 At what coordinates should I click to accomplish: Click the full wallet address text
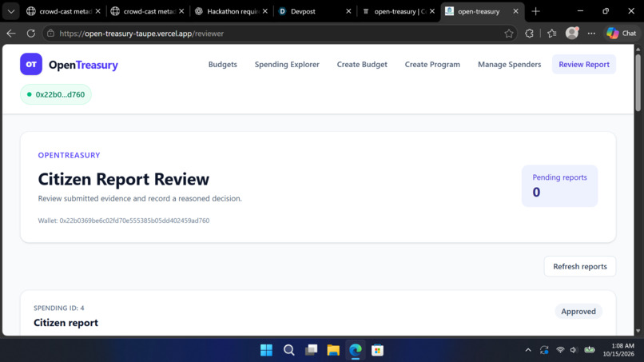point(124,221)
